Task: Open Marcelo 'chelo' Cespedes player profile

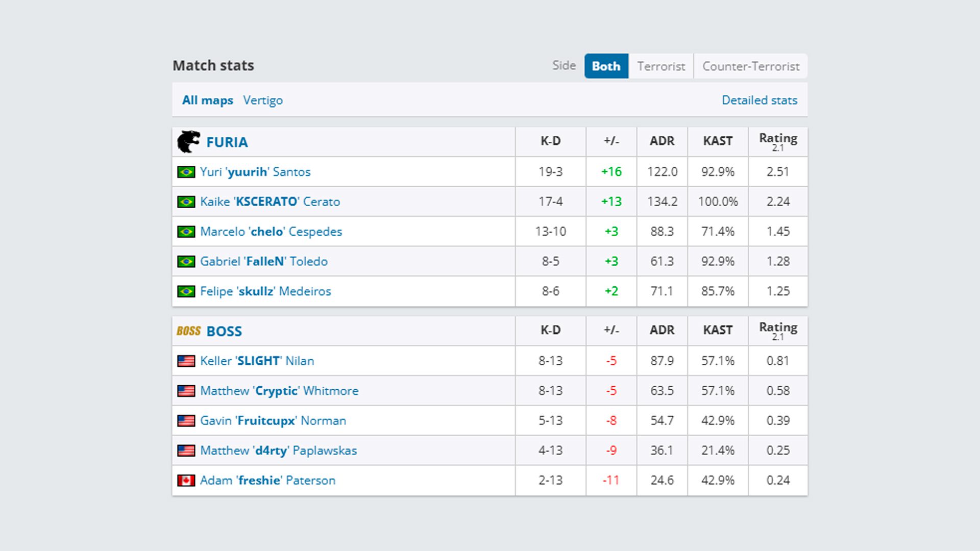Action: click(271, 232)
